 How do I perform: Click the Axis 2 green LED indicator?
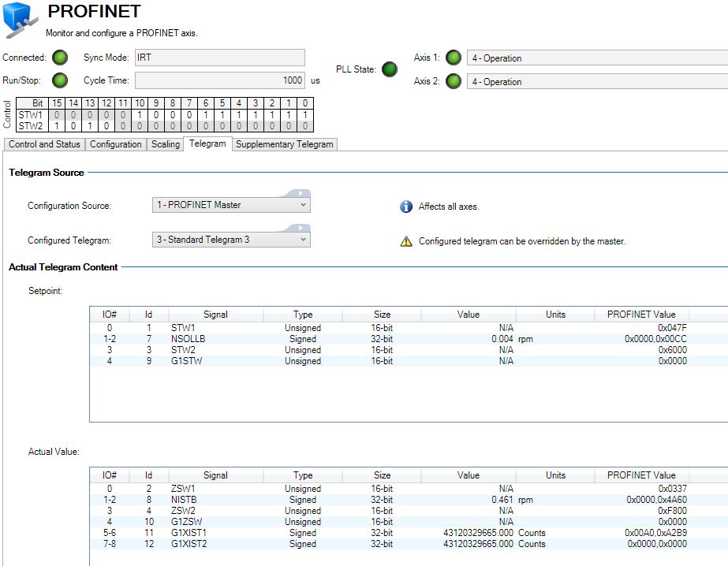454,81
